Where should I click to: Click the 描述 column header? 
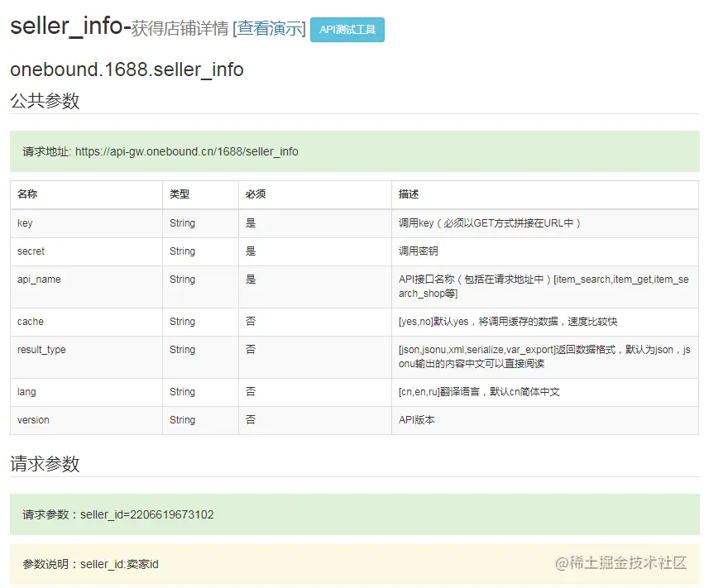545,194
